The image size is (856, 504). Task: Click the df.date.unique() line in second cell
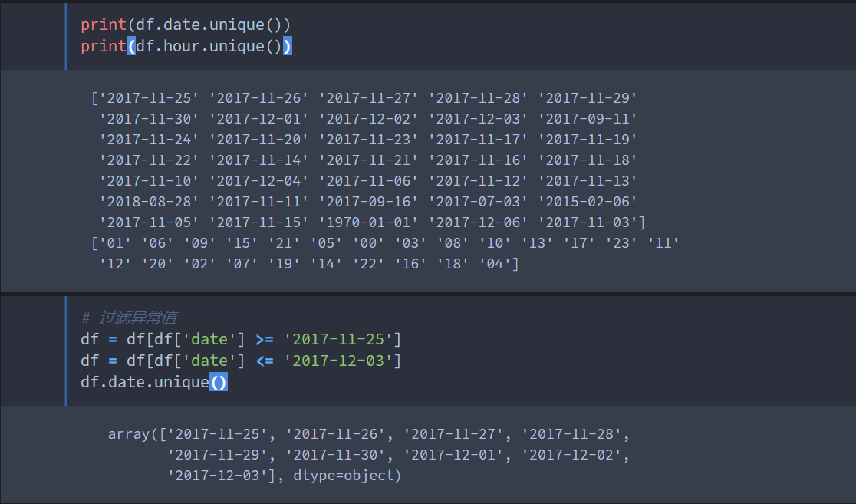[154, 382]
